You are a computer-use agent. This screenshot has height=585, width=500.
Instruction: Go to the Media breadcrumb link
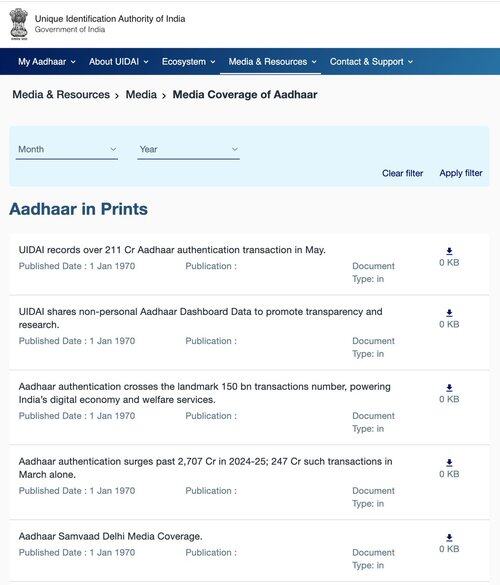tap(141, 95)
